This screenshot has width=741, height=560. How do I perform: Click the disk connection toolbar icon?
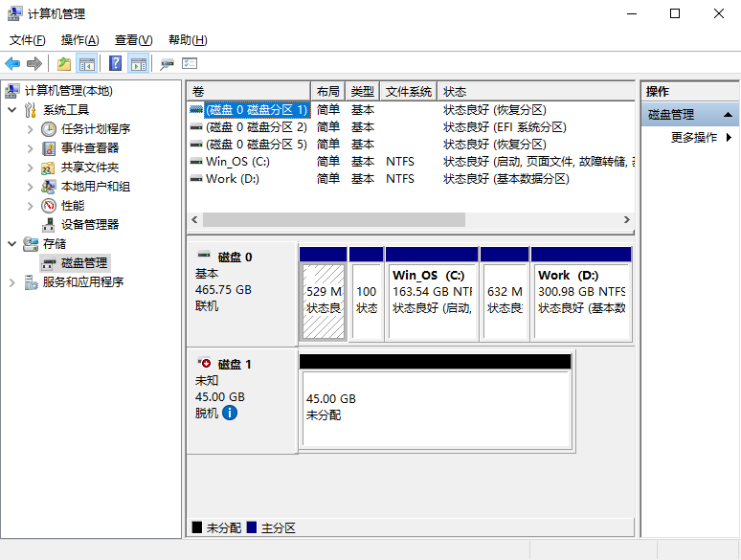click(x=167, y=64)
